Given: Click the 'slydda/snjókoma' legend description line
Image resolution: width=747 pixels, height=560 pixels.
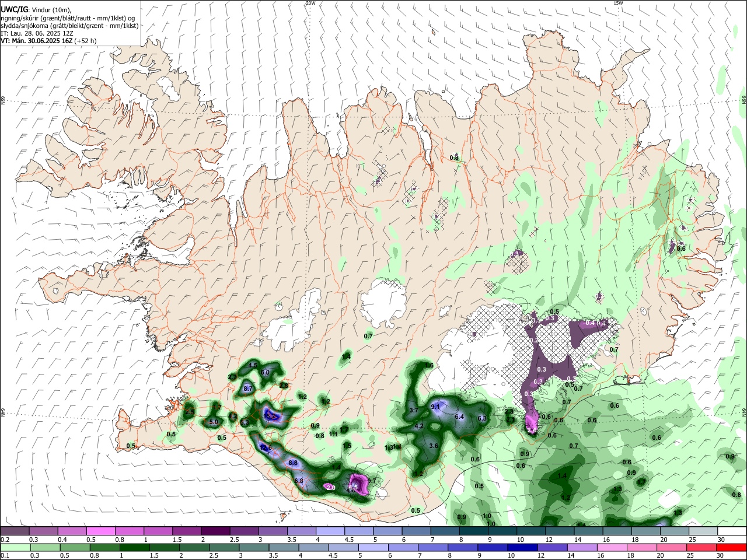Looking at the screenshot, I should coord(69,26).
